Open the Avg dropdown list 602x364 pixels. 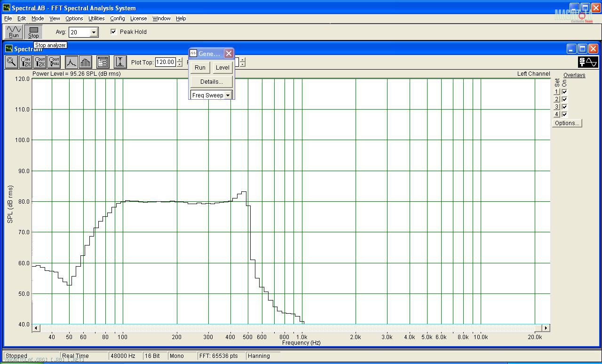coord(94,32)
